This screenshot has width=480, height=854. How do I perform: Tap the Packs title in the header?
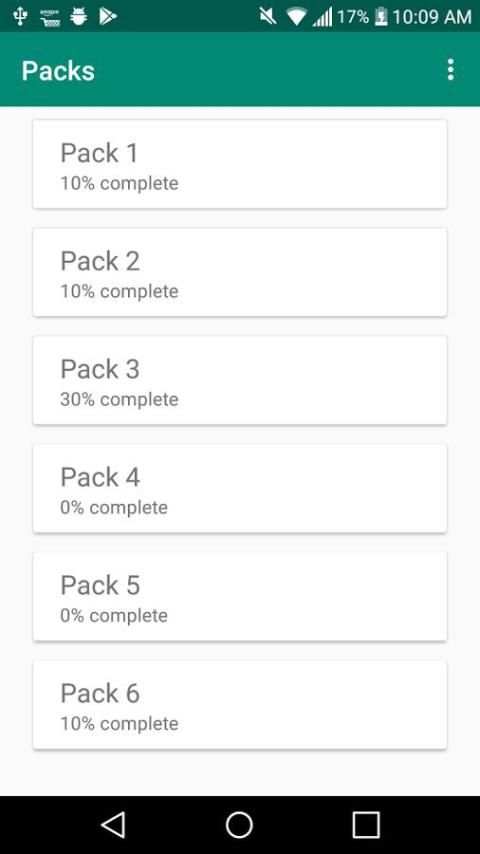coord(58,71)
